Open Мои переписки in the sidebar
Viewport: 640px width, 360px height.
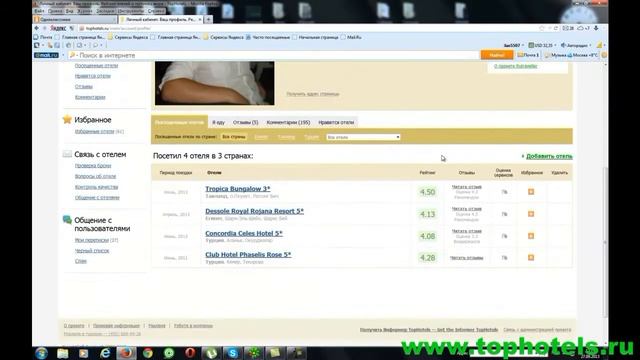[92, 240]
